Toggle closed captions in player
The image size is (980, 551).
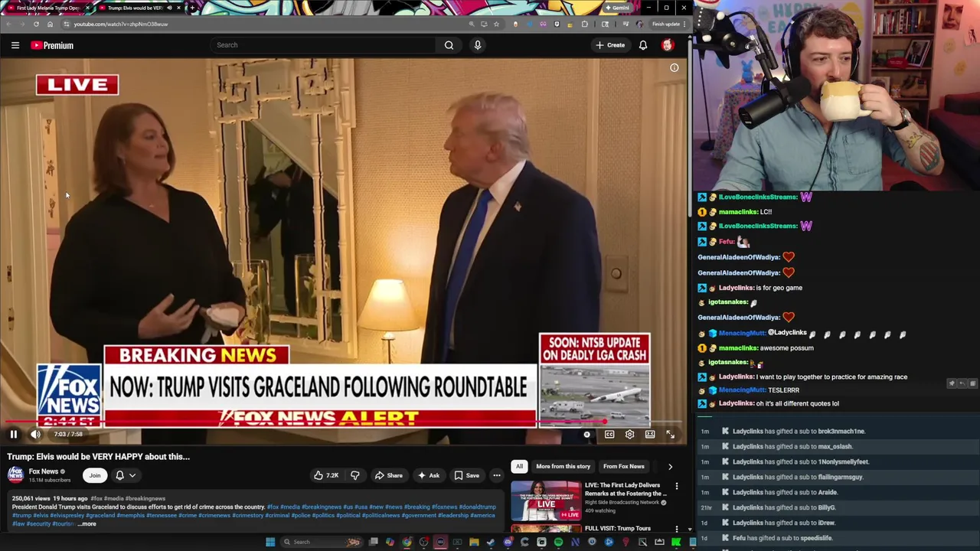click(609, 434)
